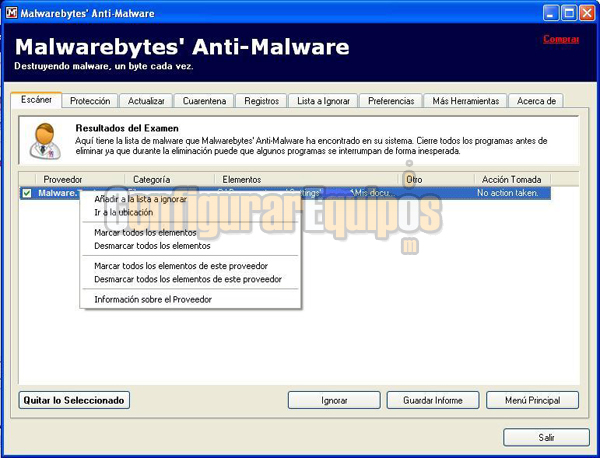The width and height of the screenshot is (600, 458).
Task: Uncheck the Malware.Trace result checkbox
Action: point(27,193)
